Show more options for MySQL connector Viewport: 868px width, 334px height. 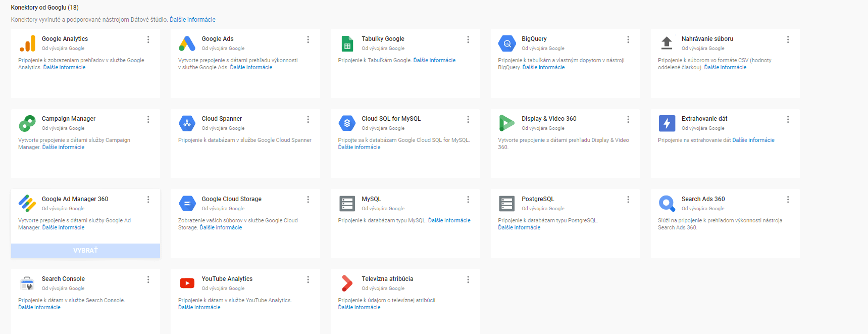tap(468, 200)
